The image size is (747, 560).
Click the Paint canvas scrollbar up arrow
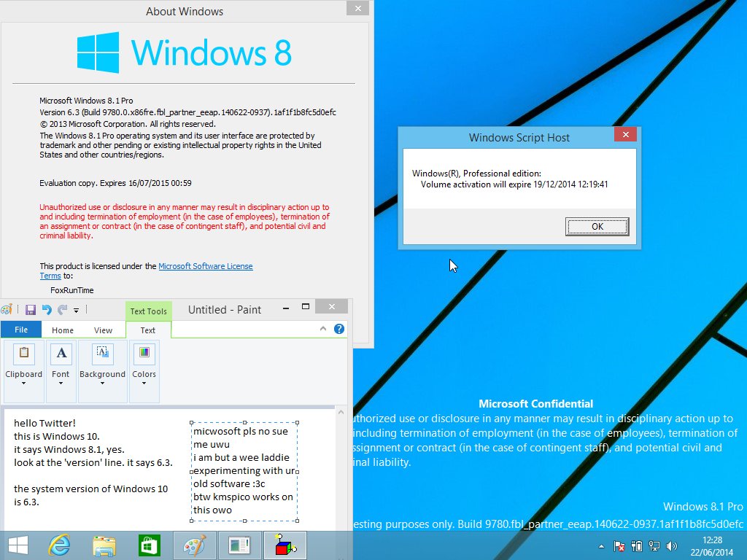click(x=341, y=413)
